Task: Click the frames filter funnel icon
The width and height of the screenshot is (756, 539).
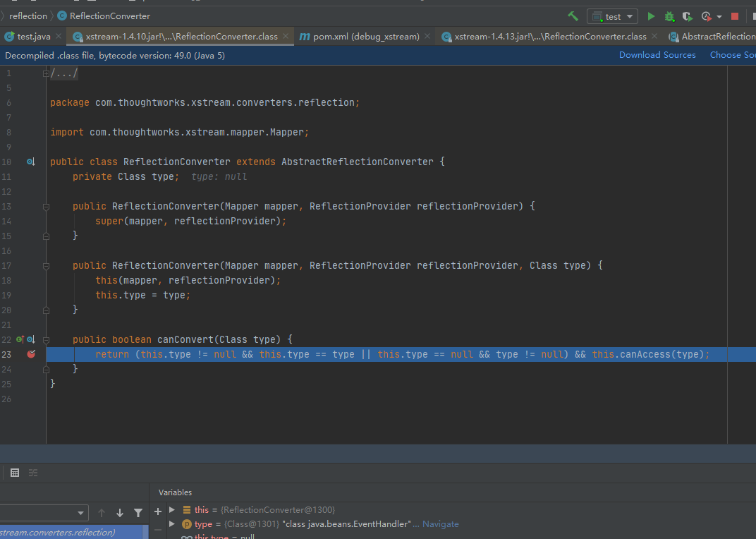Action: point(138,513)
